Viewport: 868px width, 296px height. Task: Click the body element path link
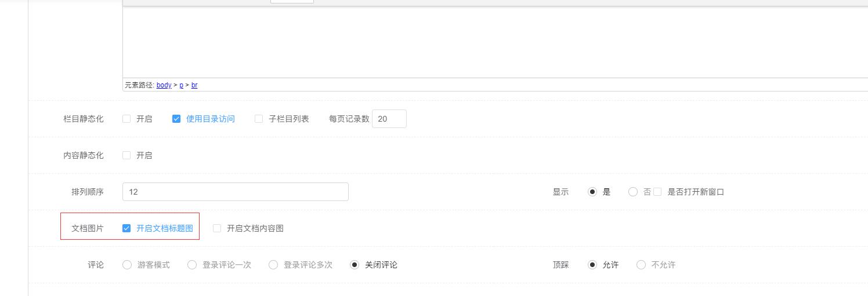pos(164,85)
